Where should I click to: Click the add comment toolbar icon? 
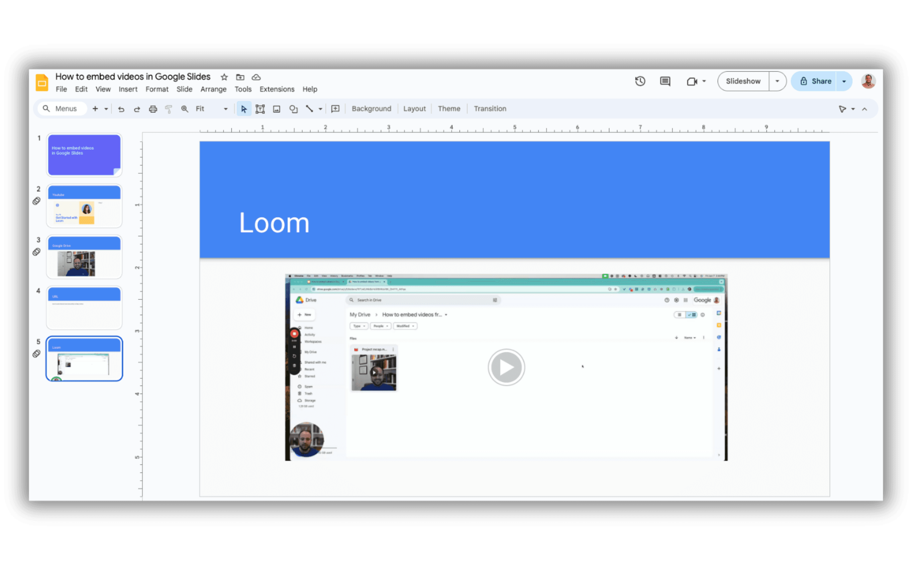335,109
